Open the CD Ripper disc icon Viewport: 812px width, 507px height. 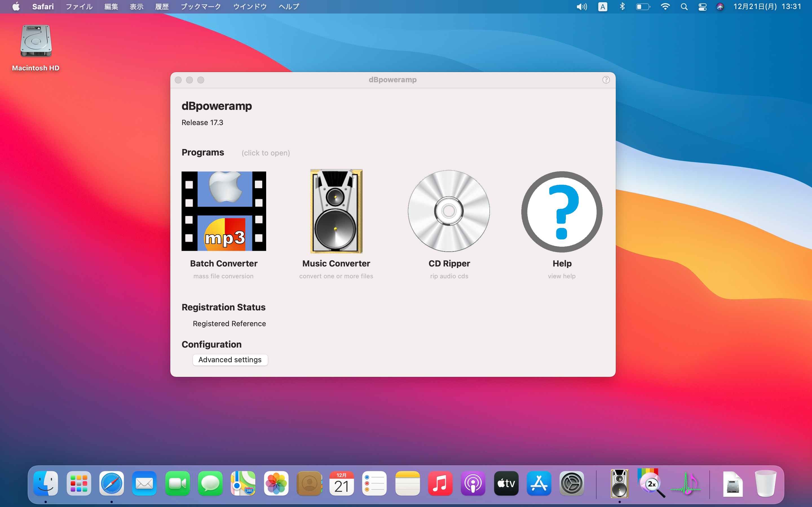pyautogui.click(x=449, y=211)
